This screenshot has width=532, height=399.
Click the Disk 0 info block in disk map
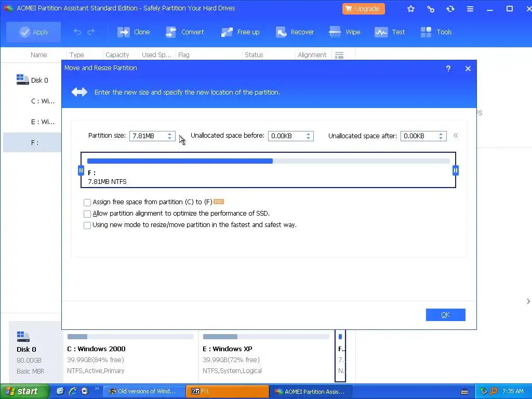pyautogui.click(x=35, y=353)
